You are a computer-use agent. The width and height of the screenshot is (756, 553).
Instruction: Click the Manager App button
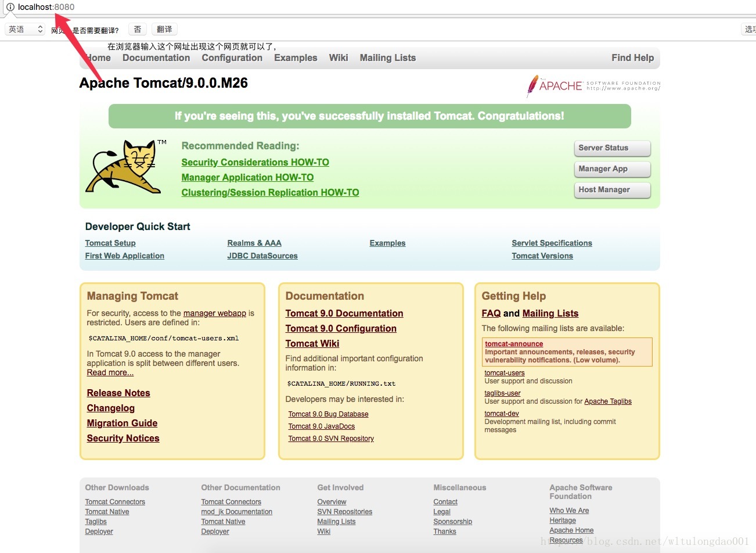coord(613,169)
